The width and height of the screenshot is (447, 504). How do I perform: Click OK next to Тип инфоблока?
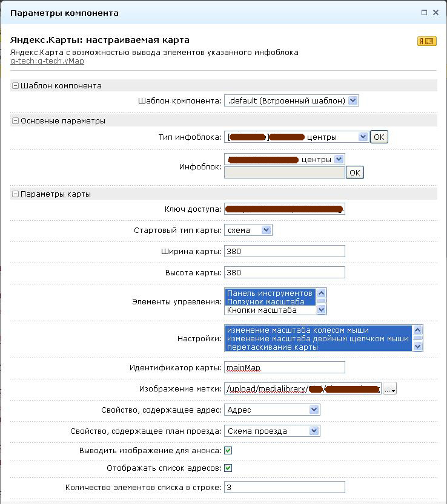pos(379,137)
